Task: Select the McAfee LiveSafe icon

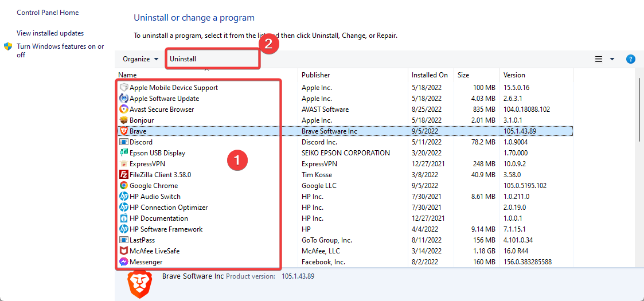Action: coord(123,251)
